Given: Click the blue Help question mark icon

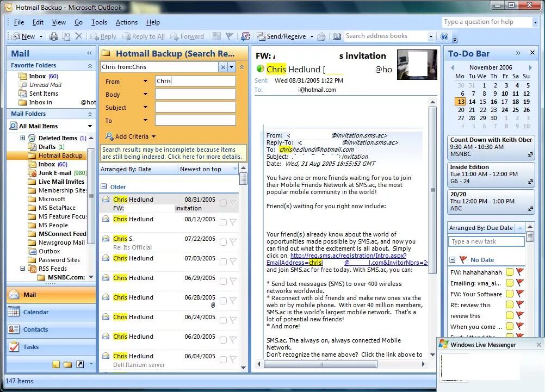Looking at the screenshot, I should [444, 36].
